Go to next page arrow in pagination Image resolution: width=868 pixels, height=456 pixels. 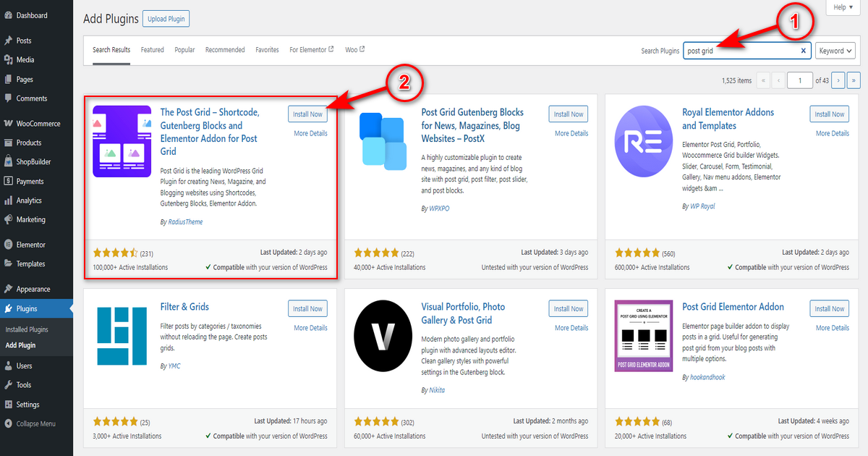tap(839, 80)
